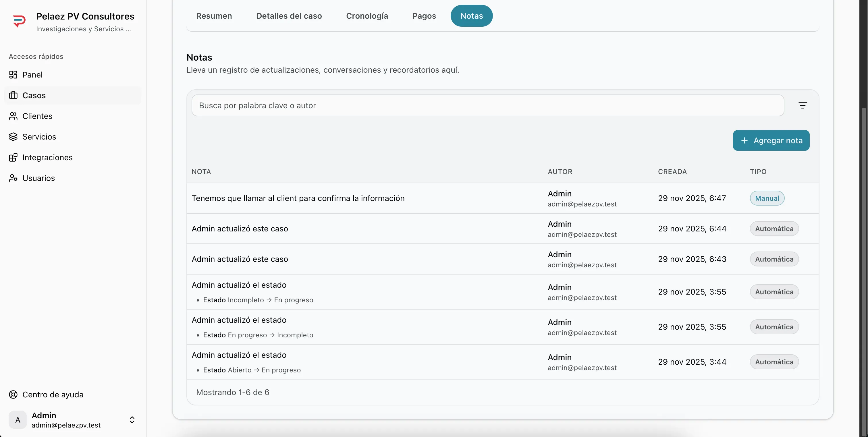Click the Agregar nota button
Viewport: 868px width, 437px height.
(x=771, y=140)
